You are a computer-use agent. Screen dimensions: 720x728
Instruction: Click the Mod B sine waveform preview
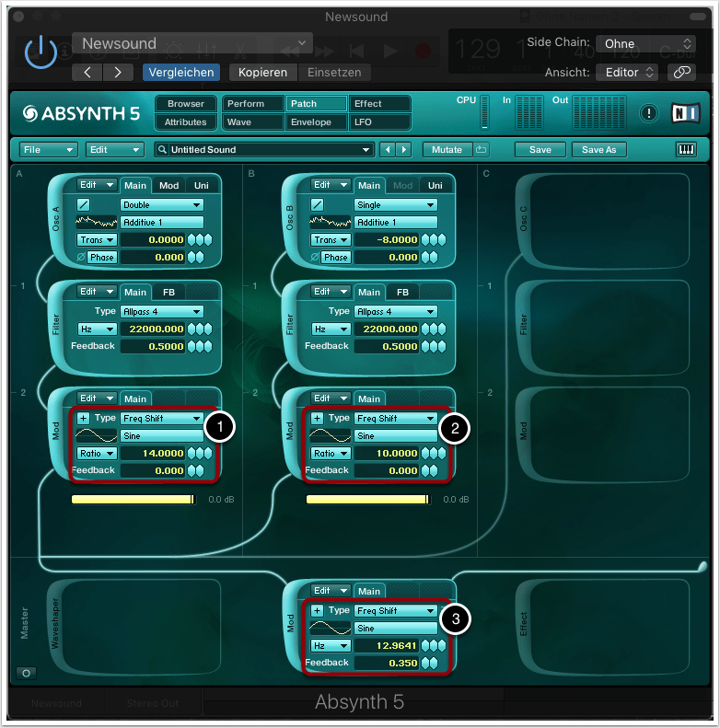330,436
